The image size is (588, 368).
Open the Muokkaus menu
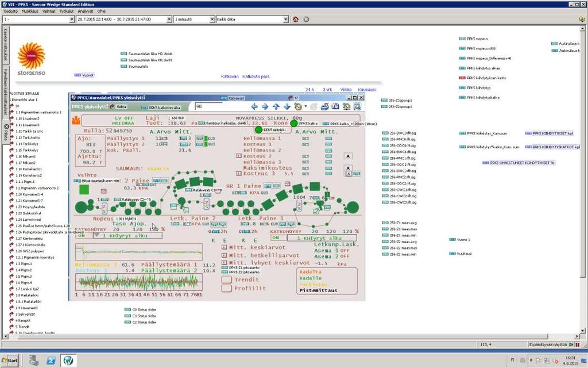30,11
